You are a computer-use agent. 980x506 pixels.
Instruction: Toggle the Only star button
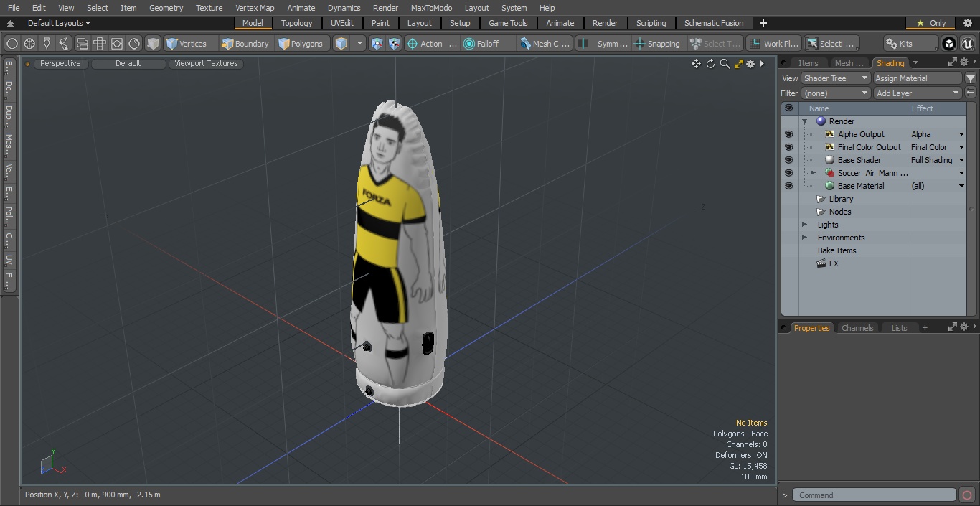930,23
